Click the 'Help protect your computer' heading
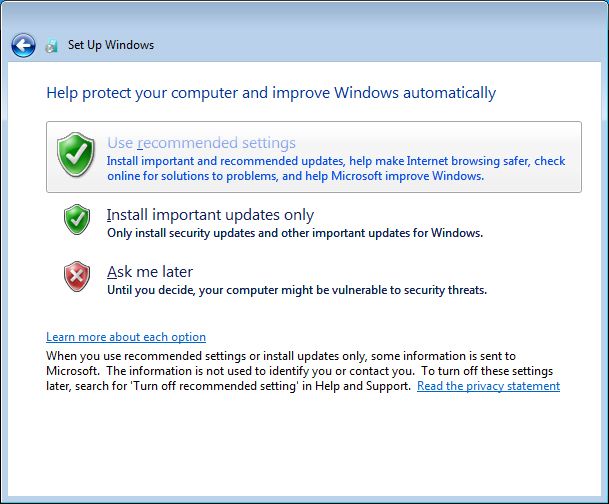The image size is (609, 504). [271, 93]
